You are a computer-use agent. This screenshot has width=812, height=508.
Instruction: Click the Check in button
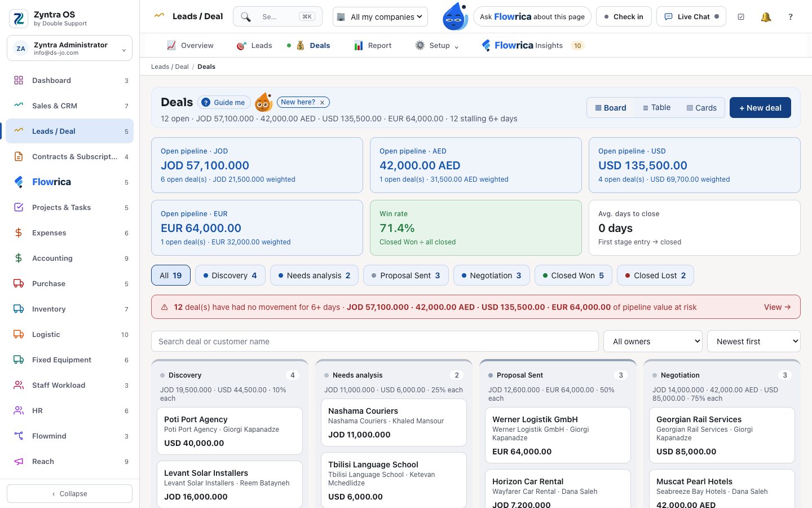click(x=624, y=17)
